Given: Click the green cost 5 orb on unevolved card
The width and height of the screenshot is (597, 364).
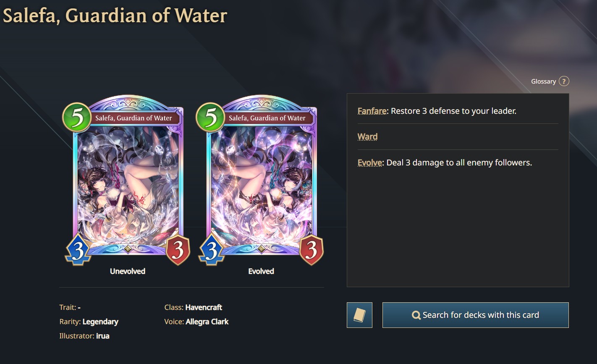Looking at the screenshot, I should tap(77, 117).
